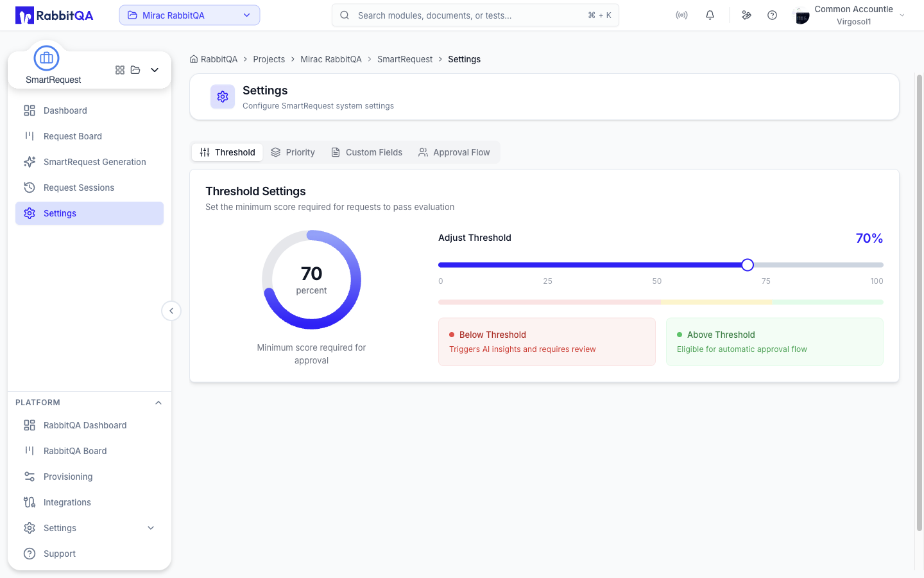The width and height of the screenshot is (924, 578).
Task: Click the folder icon beside SmartRequest
Action: pos(135,70)
